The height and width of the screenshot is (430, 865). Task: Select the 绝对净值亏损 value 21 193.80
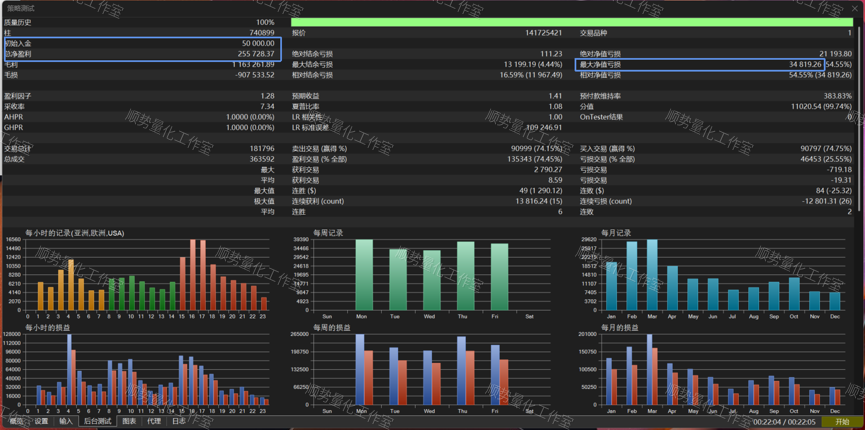(x=836, y=54)
